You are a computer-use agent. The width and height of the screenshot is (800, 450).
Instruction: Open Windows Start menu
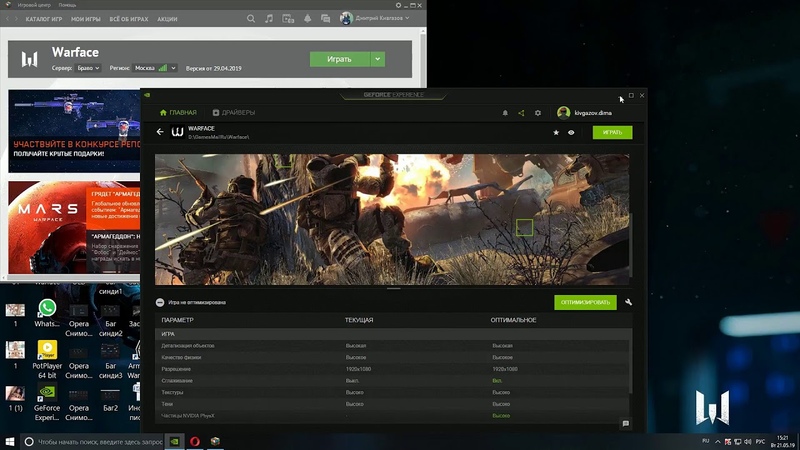[10, 441]
